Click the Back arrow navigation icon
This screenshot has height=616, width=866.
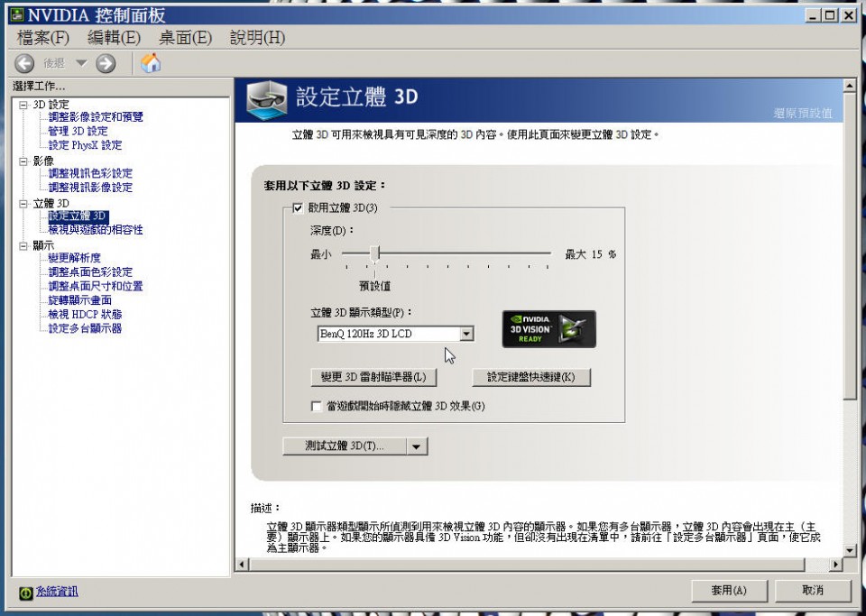[x=24, y=63]
